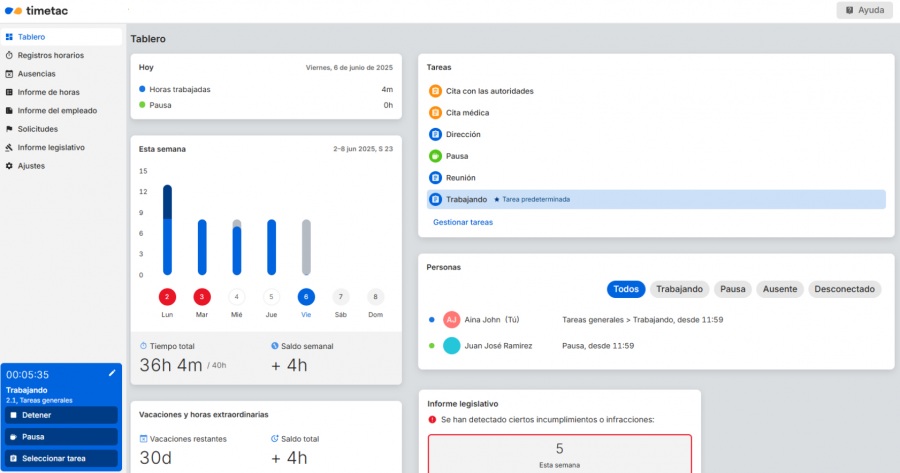900x473 pixels.
Task: Click the green-dot Pausa row under Hoy
Action: click(266, 105)
